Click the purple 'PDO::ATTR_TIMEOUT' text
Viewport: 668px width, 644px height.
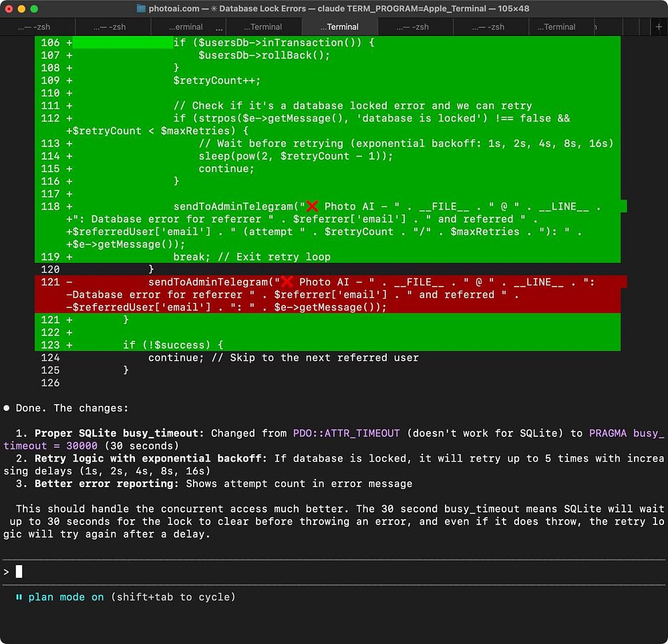[346, 433]
